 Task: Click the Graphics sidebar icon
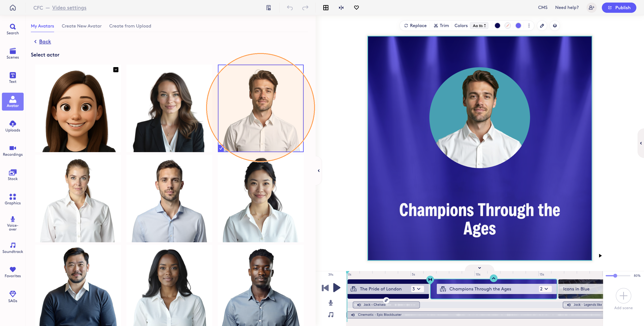13,199
